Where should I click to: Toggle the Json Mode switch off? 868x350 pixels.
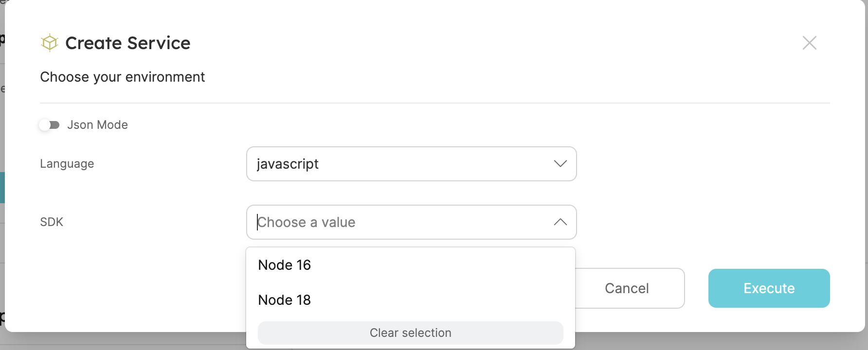(x=49, y=125)
